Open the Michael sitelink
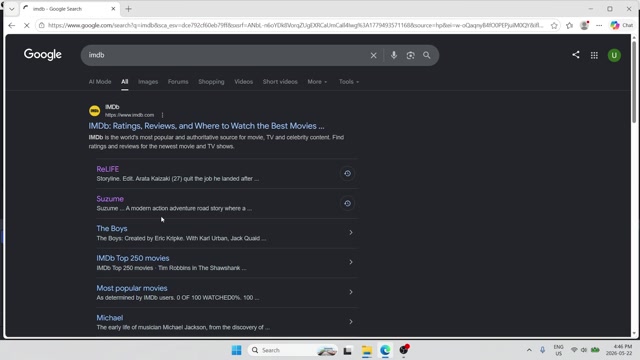The image size is (640, 360). click(109, 318)
